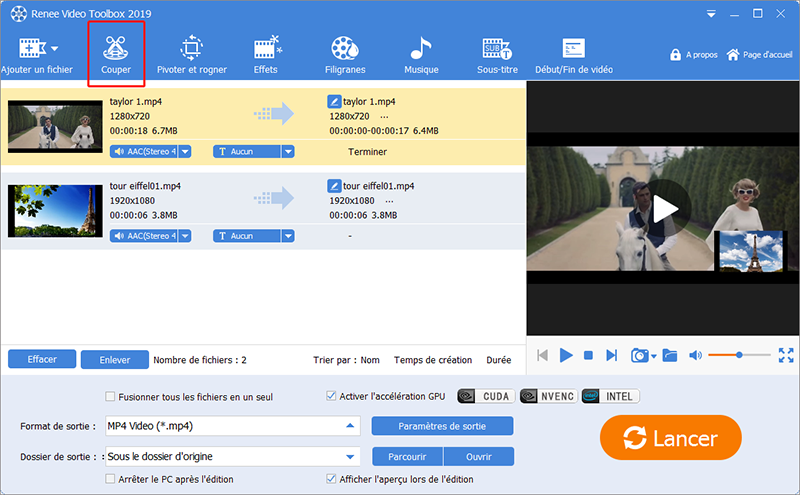The image size is (800, 495).
Task: Open the title bar dropdown menu triangle
Action: click(x=711, y=14)
